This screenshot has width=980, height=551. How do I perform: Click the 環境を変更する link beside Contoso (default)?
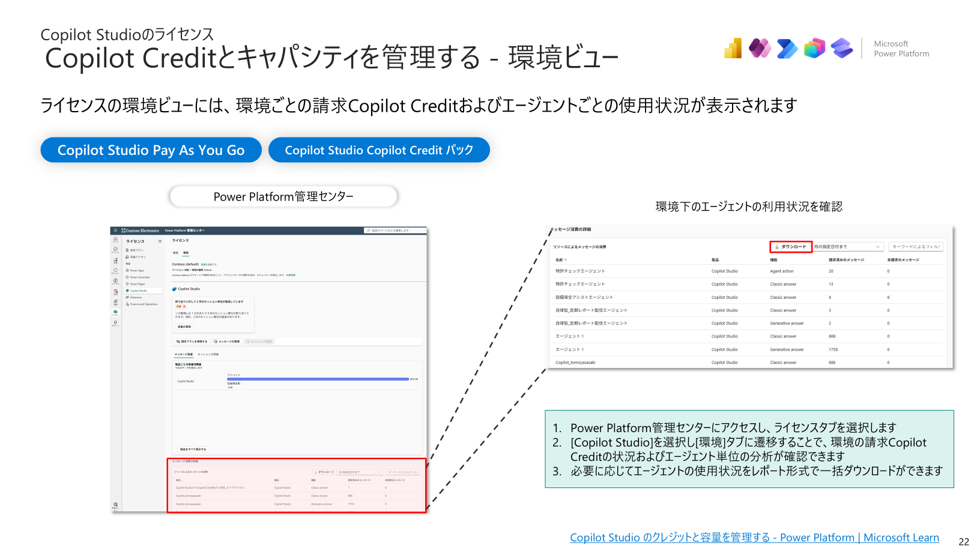(209, 264)
